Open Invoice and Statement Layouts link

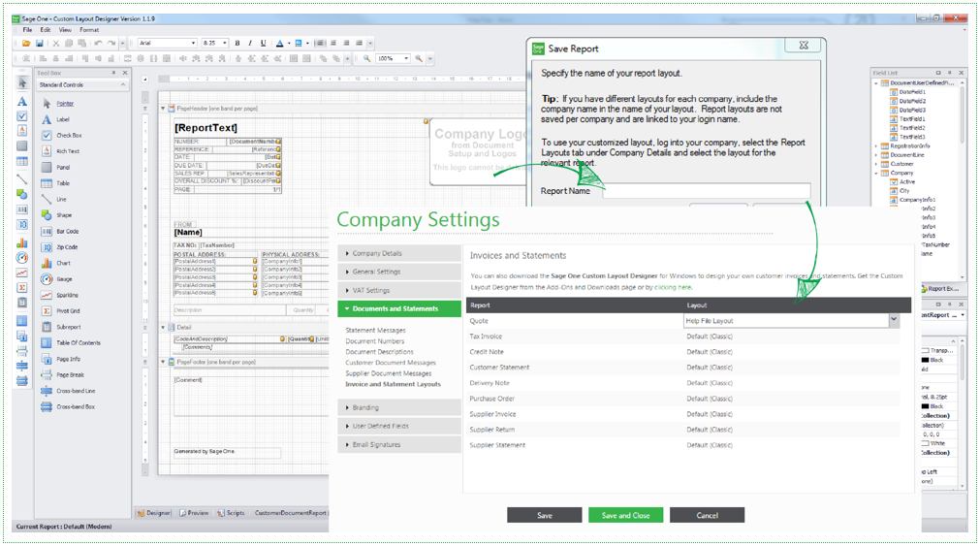coord(393,385)
